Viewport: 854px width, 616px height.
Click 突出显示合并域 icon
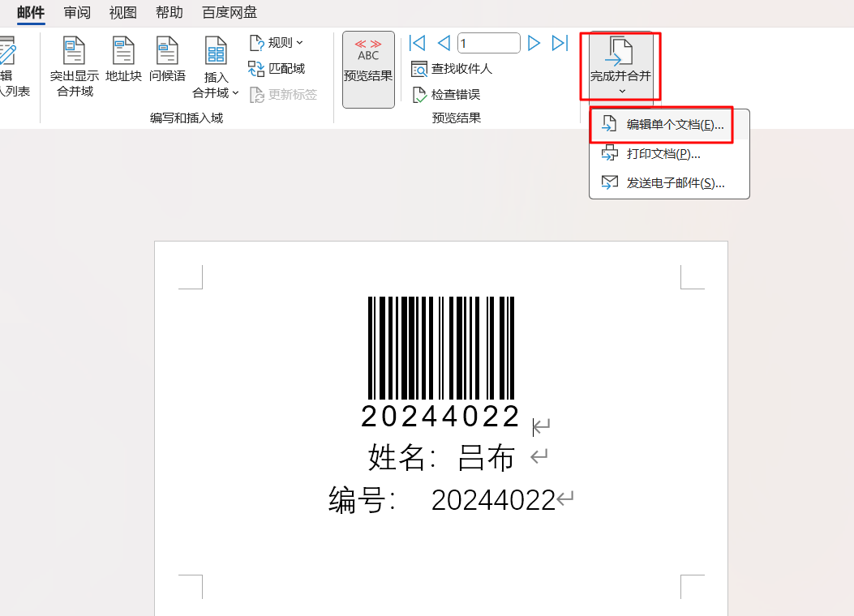tap(75, 50)
